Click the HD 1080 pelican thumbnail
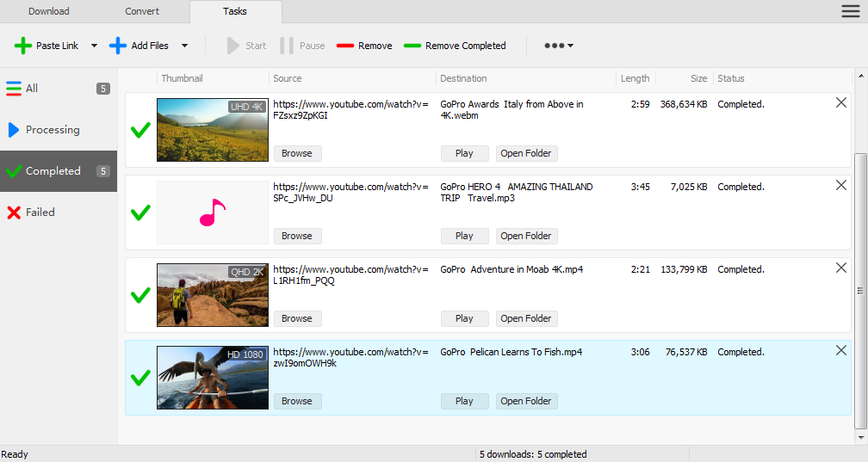The width and height of the screenshot is (868, 462). [213, 378]
